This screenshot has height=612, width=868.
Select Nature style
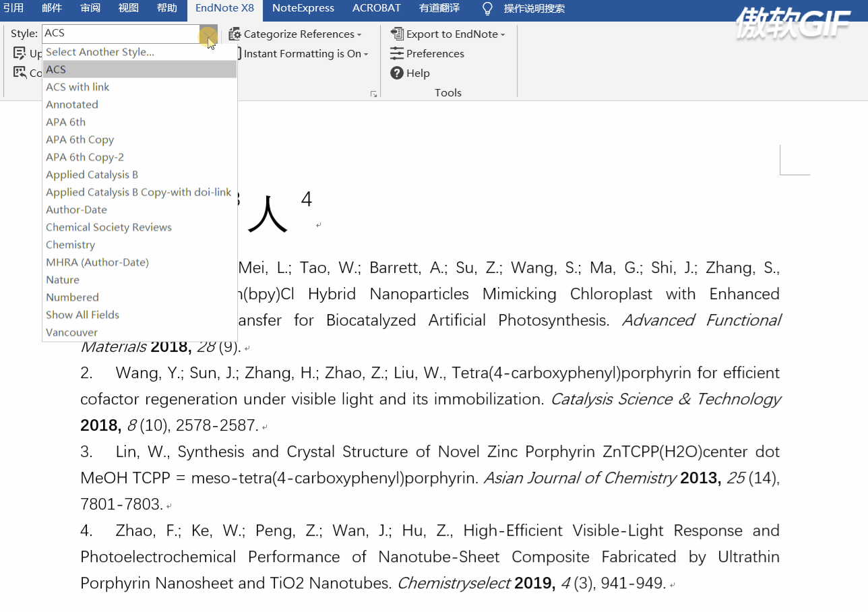(x=140, y=280)
